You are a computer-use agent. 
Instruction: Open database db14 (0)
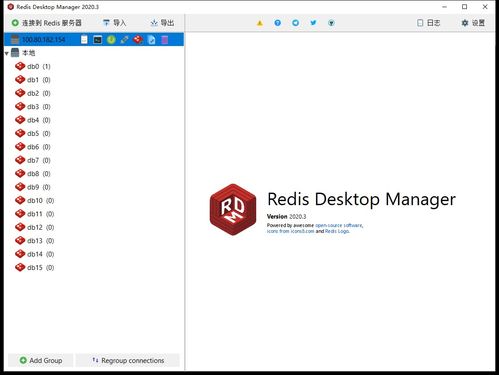(35, 254)
